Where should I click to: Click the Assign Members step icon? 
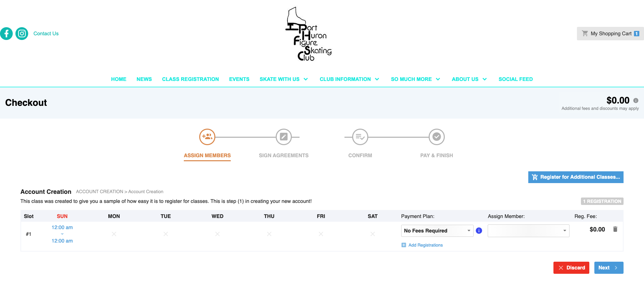(207, 137)
